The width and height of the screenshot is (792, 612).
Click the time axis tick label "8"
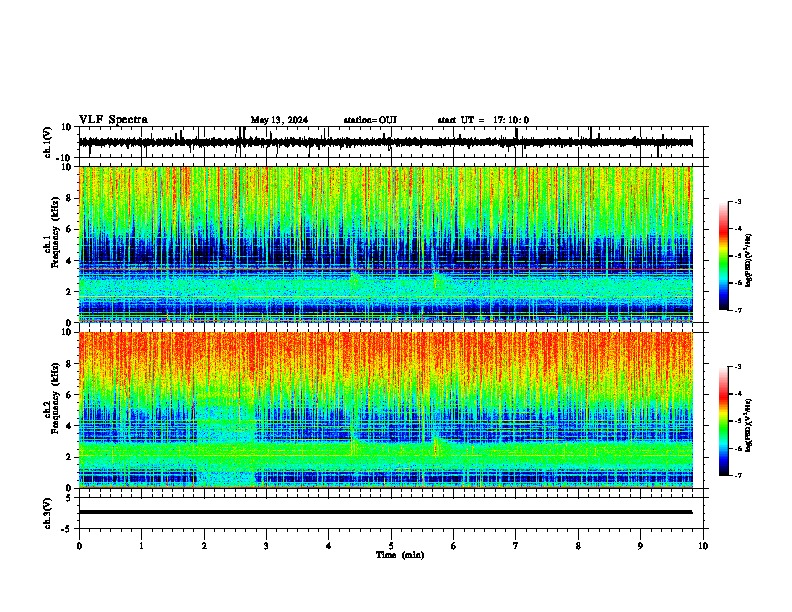click(578, 546)
